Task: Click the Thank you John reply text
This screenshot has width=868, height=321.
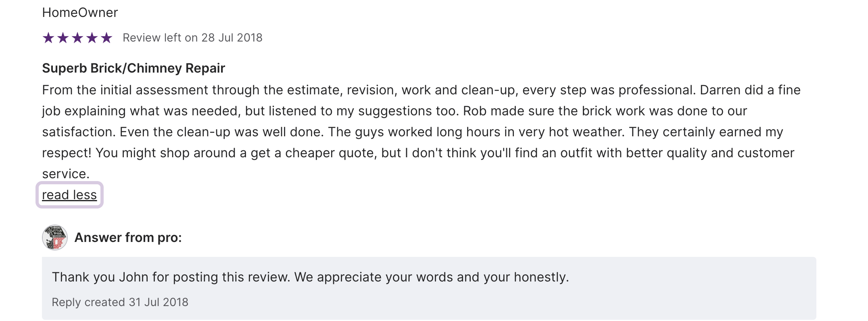Action: pos(310,277)
